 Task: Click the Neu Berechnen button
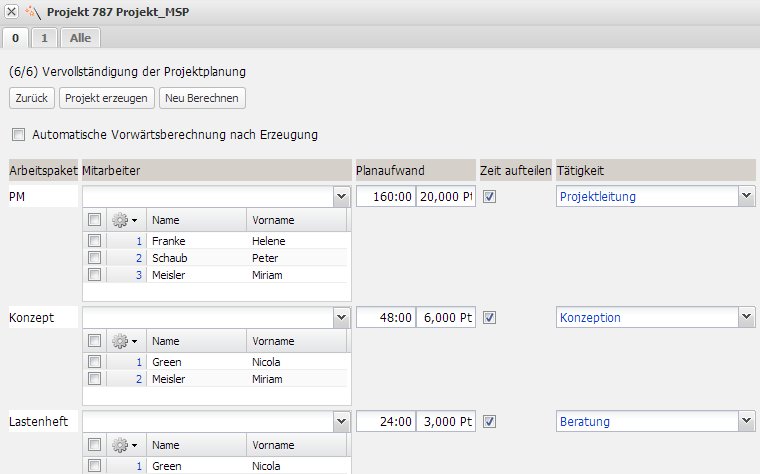pos(202,98)
